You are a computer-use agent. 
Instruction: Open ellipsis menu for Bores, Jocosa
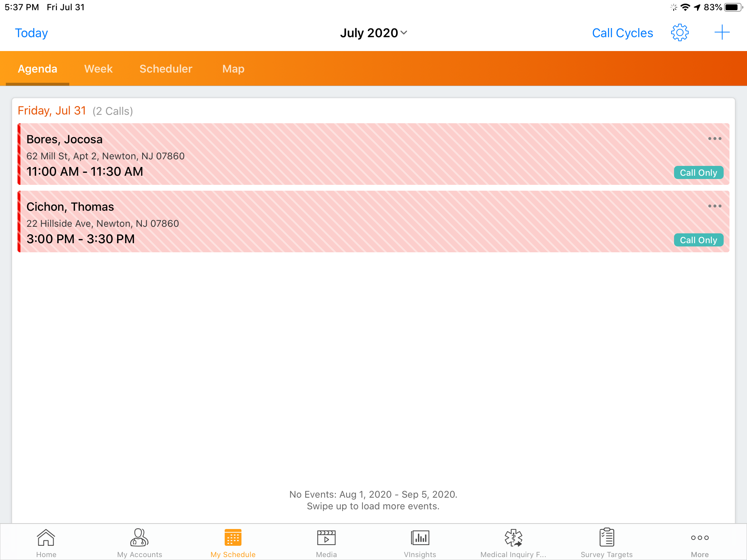[715, 139]
